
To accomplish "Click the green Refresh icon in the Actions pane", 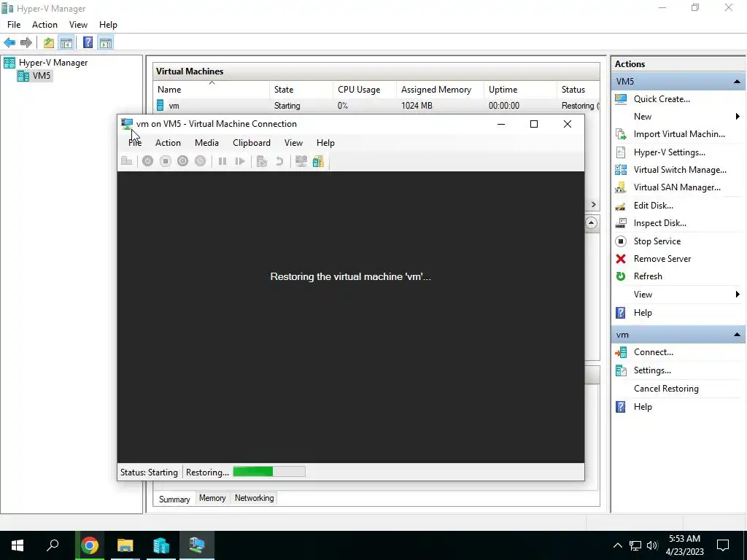I will click(x=621, y=276).
